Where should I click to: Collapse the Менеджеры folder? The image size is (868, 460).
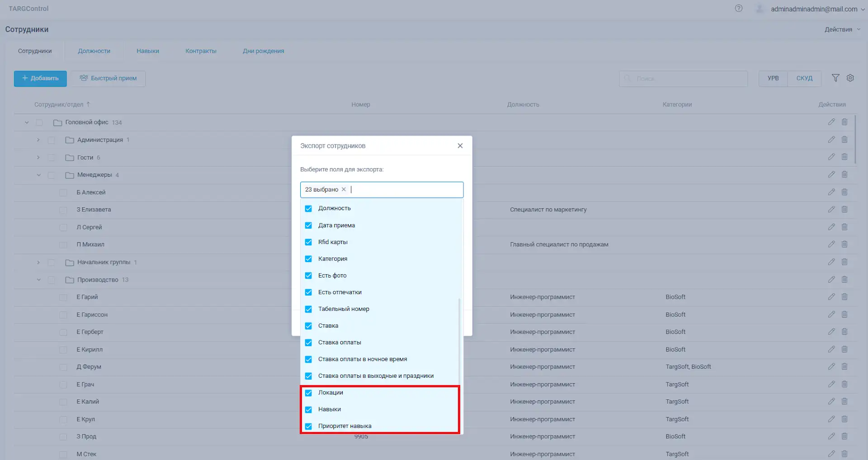pyautogui.click(x=38, y=175)
